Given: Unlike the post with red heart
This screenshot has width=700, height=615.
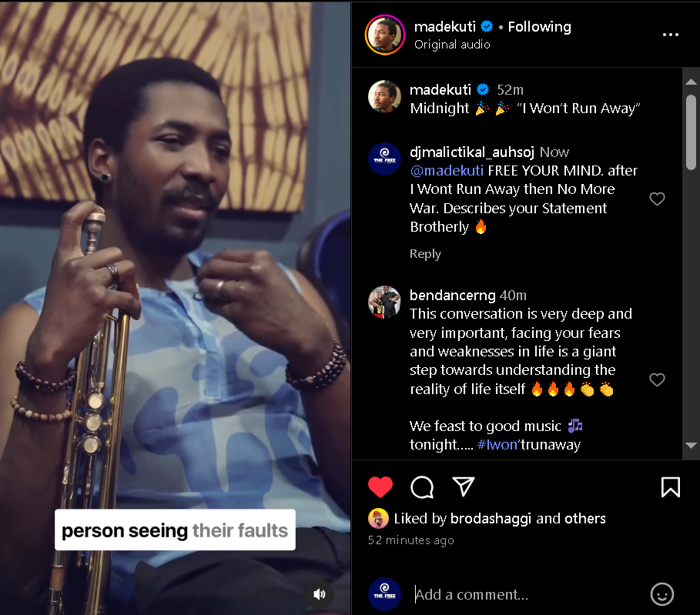Looking at the screenshot, I should [380, 487].
